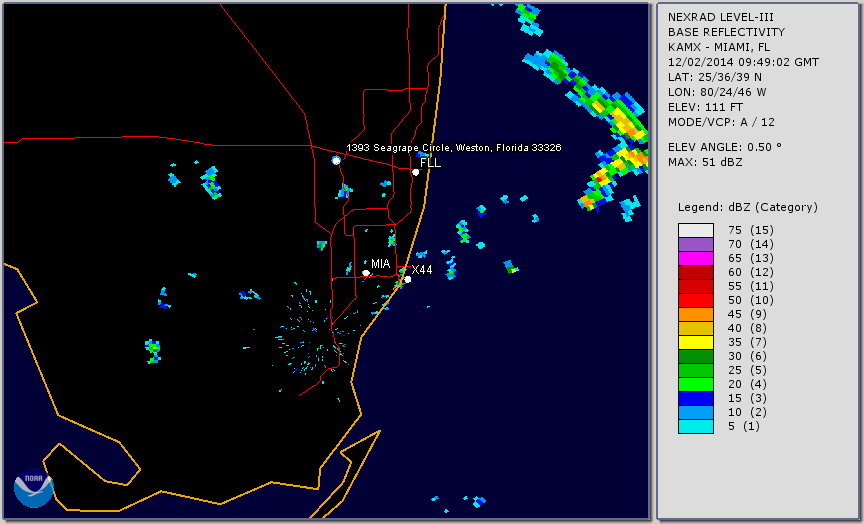The height and width of the screenshot is (524, 864).
Task: Click the LAT: 25/36/39 N line
Action: [715, 77]
